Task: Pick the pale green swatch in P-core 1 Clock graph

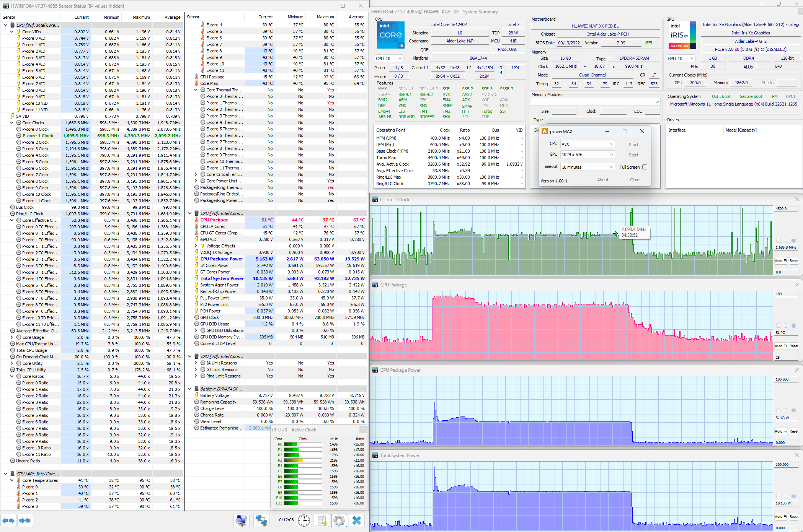Action: pos(778,240)
